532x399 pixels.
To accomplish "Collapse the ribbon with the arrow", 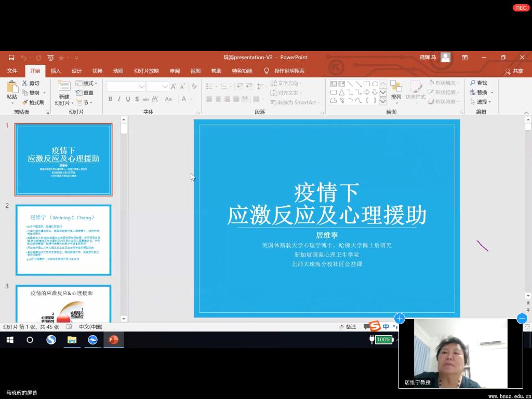I will pyautogui.click(x=526, y=112).
